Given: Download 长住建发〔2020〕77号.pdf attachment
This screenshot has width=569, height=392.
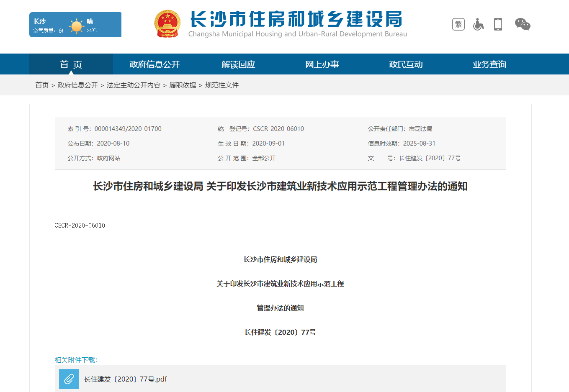Looking at the screenshot, I should click(125, 379).
